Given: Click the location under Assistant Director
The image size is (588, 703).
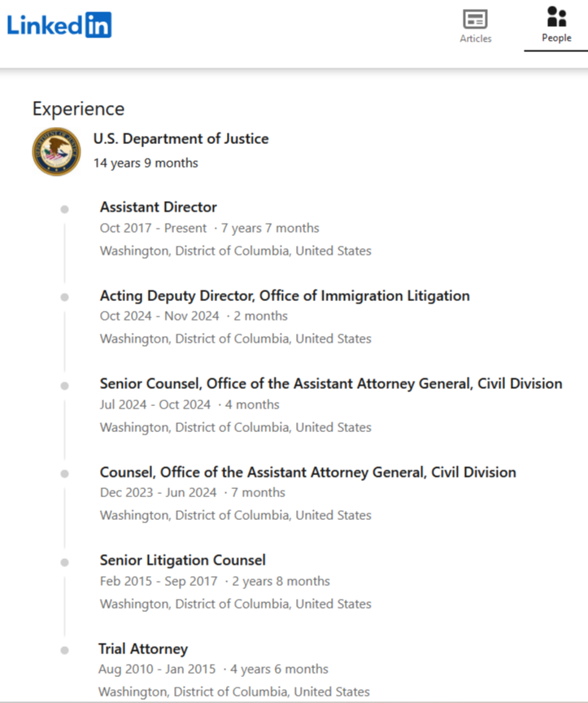Looking at the screenshot, I should pyautogui.click(x=236, y=251).
